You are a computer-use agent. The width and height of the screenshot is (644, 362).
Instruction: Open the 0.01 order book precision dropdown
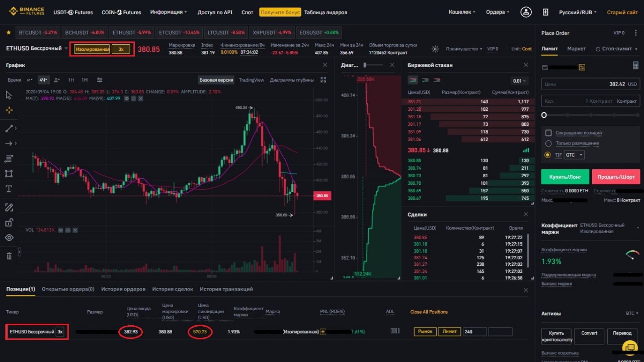coord(520,81)
